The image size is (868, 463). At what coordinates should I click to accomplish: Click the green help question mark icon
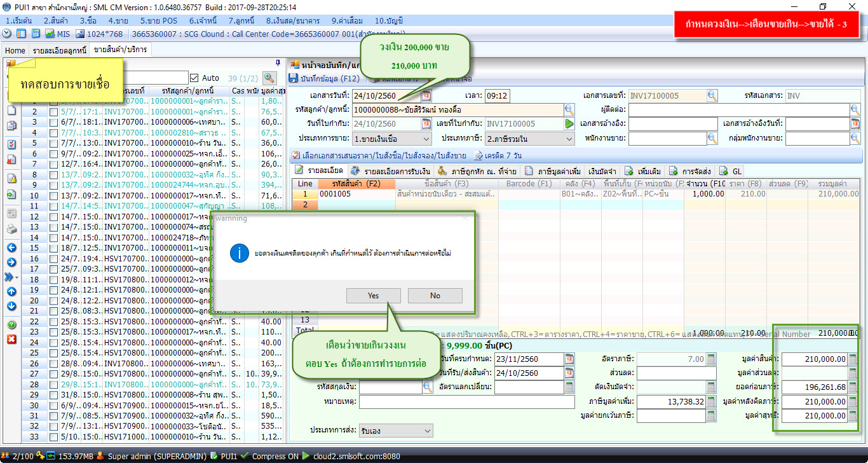tap(11, 324)
